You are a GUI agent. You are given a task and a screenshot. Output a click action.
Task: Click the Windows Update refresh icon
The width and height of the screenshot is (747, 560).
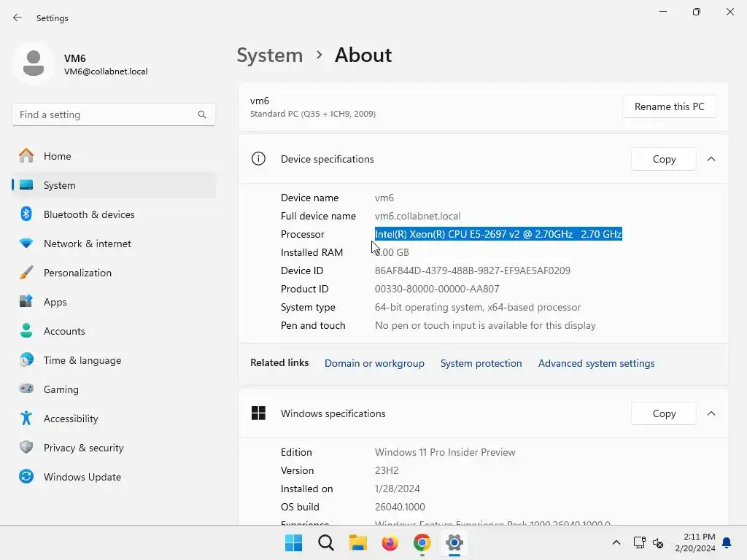[x=26, y=476]
